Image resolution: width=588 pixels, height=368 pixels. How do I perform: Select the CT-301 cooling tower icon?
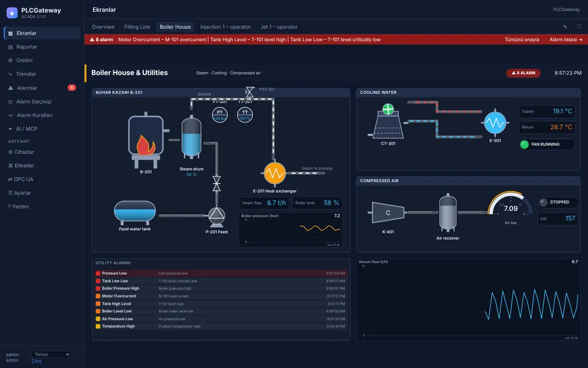coord(388,121)
